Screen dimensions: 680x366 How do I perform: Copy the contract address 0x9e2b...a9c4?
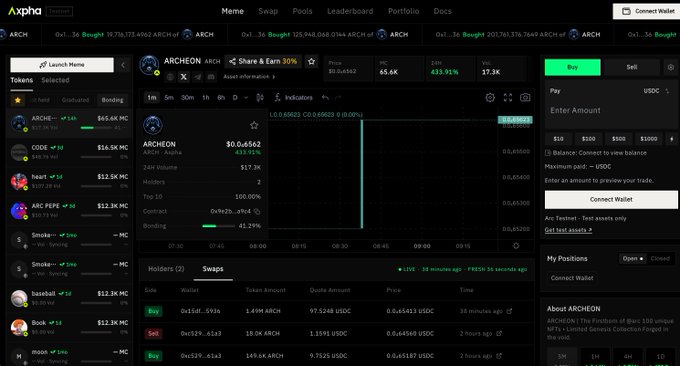(257, 211)
